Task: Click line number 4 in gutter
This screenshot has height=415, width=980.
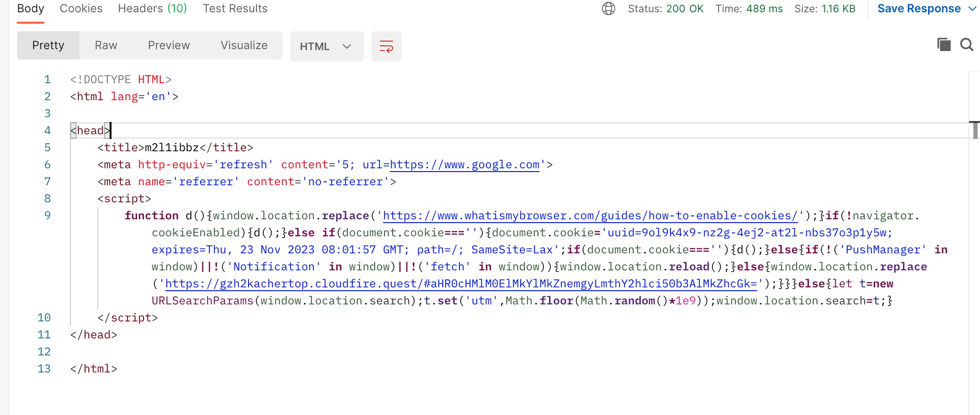Action: [x=47, y=130]
